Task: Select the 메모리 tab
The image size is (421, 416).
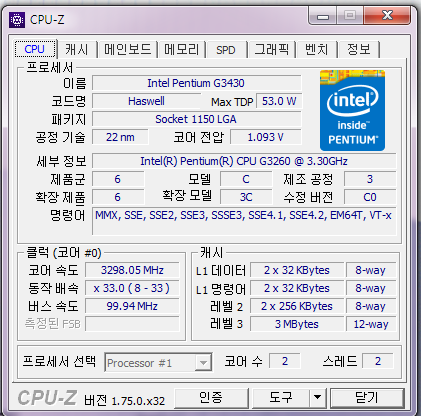Action: (182, 50)
